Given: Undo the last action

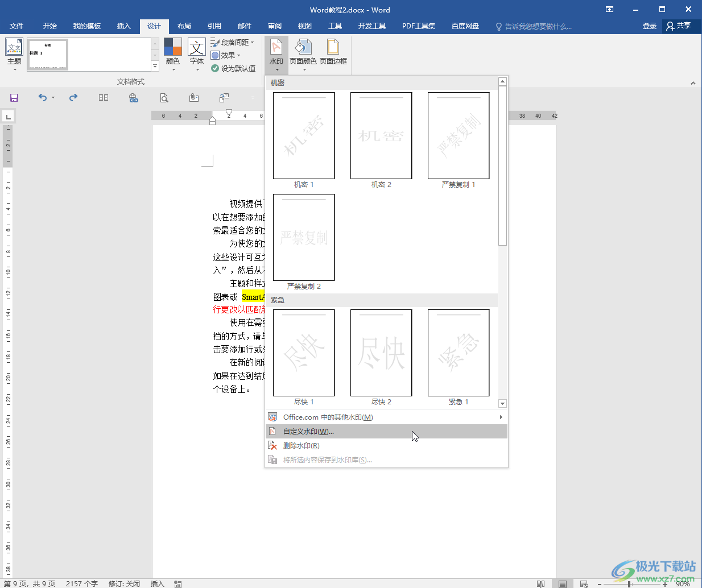Looking at the screenshot, I should point(43,98).
